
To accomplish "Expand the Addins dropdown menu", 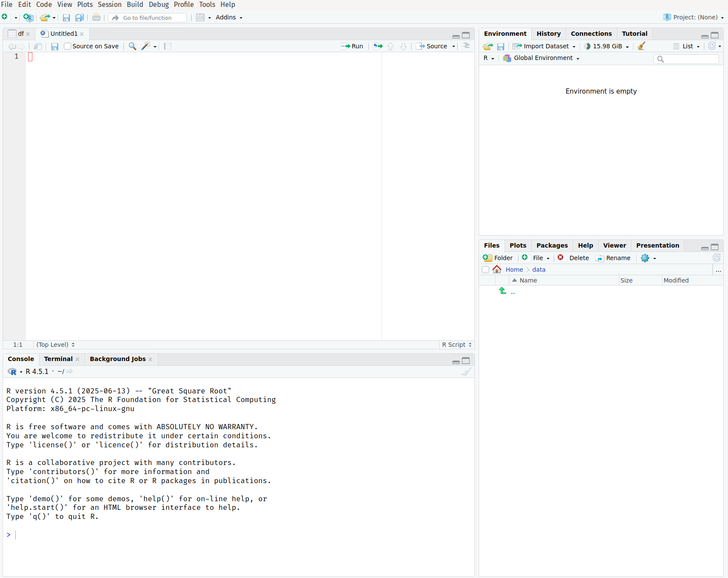I will point(229,18).
